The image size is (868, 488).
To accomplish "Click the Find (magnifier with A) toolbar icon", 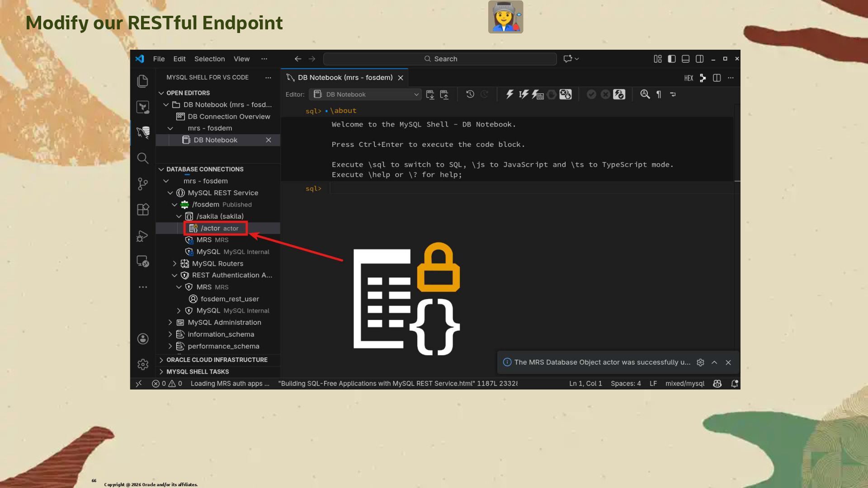I will 645,94.
